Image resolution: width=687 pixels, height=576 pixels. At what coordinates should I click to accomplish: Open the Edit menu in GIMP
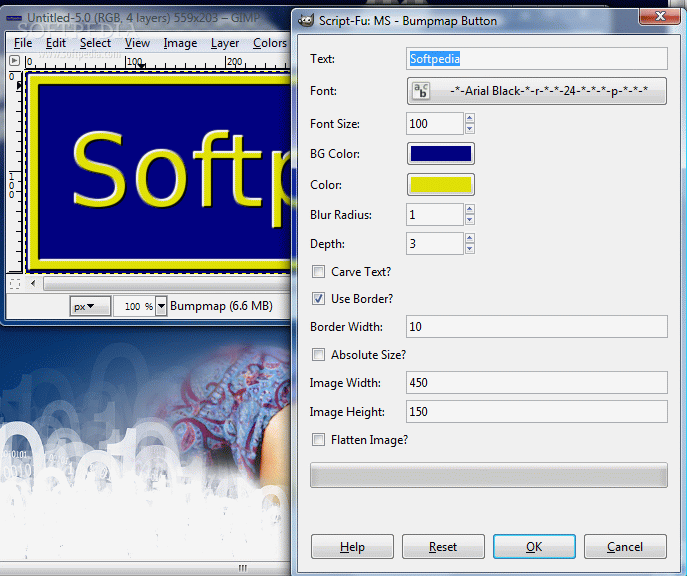coord(56,43)
